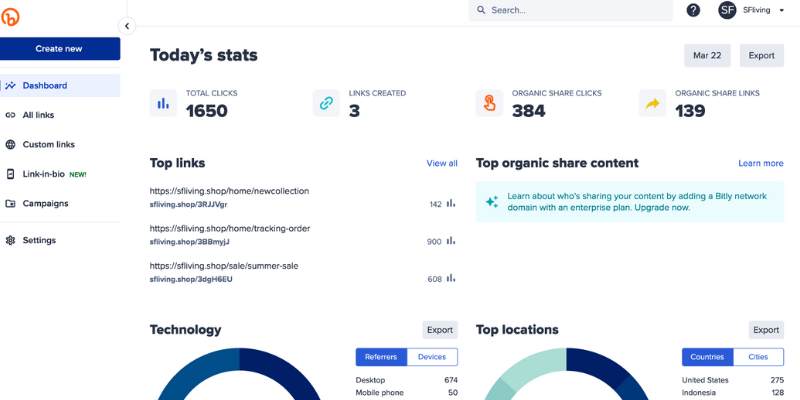Export the Top locations chart
This screenshot has height=400, width=800.
(766, 330)
